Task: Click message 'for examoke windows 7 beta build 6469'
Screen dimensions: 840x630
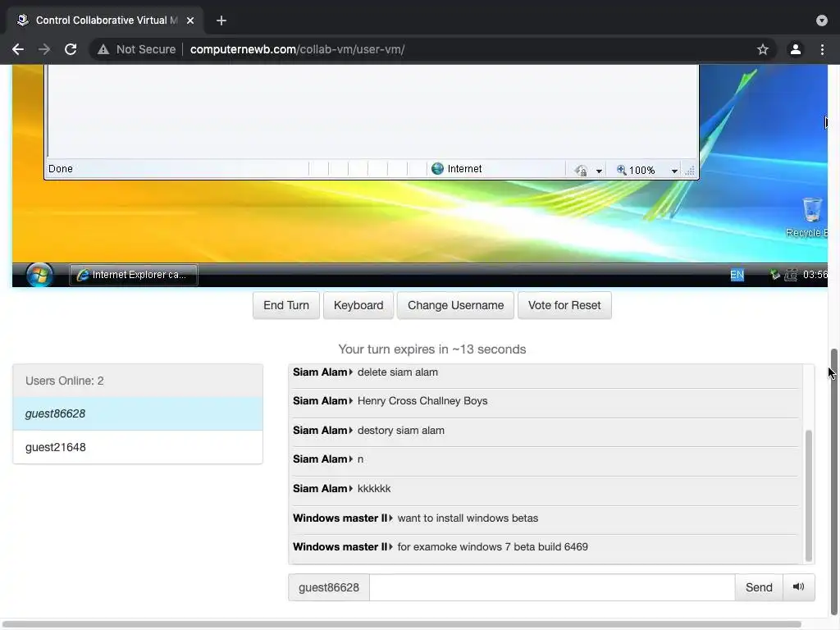Action: [493, 547]
